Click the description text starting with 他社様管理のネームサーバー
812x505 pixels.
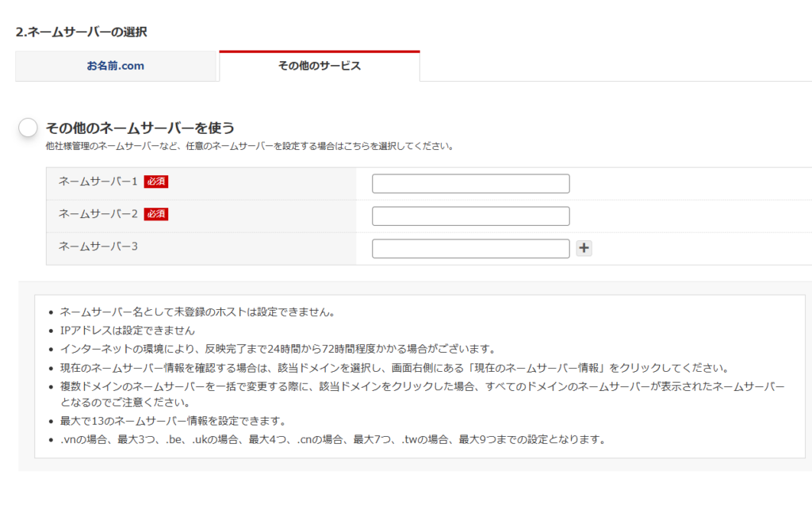pyautogui.click(x=249, y=146)
